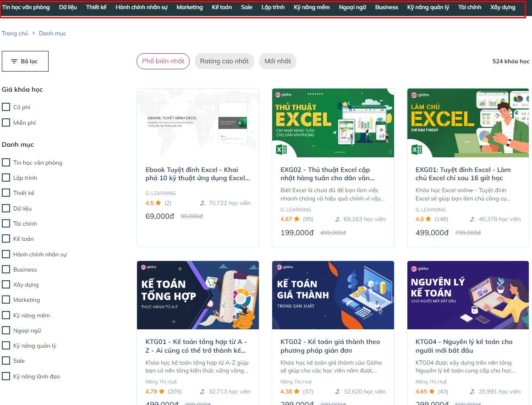The image size is (532, 405).
Task: Tick Dữ liệu category checkbox
Action: click(x=6, y=208)
